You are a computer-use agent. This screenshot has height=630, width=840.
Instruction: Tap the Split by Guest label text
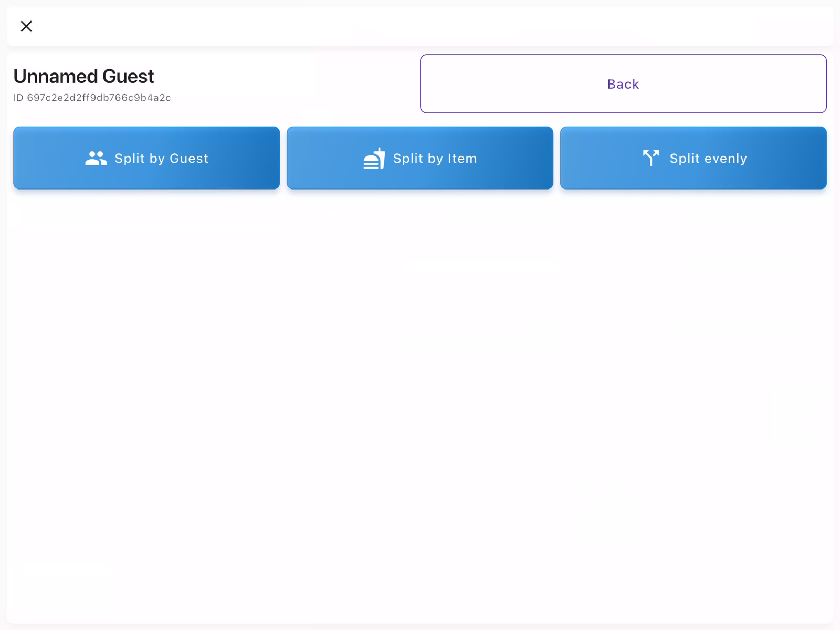tap(161, 158)
